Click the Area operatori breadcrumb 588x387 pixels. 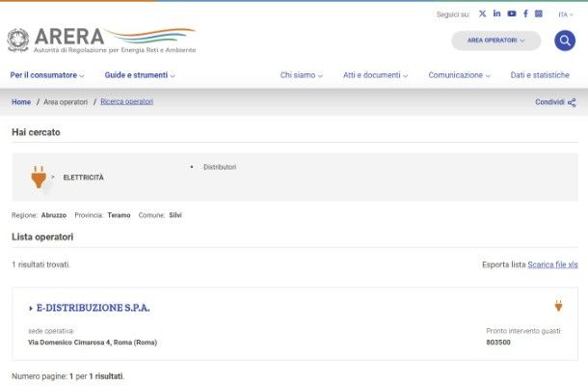click(x=66, y=102)
